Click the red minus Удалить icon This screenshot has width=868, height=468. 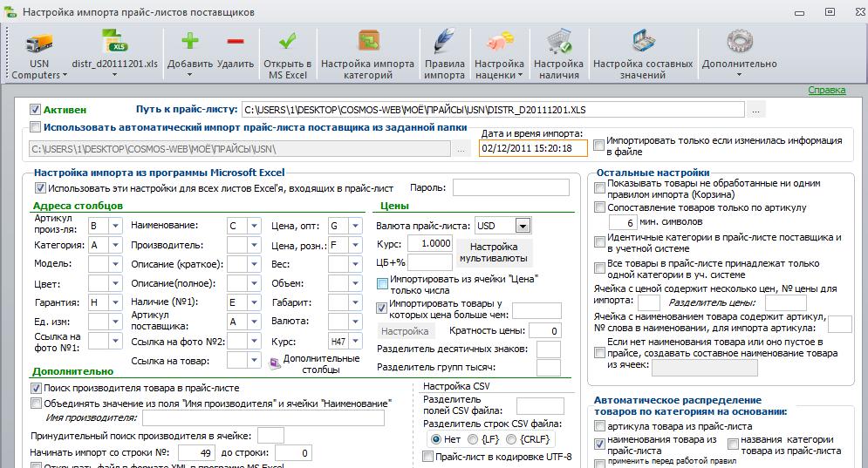click(236, 42)
